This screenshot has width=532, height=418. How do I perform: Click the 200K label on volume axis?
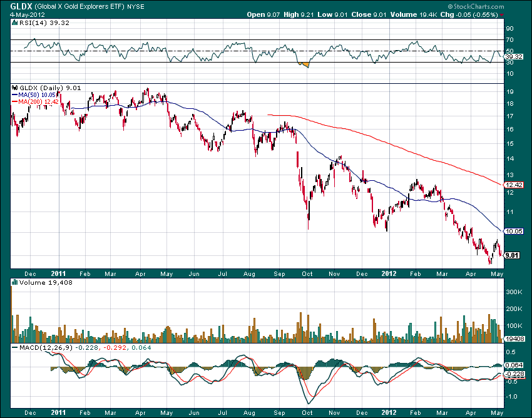coord(514,308)
